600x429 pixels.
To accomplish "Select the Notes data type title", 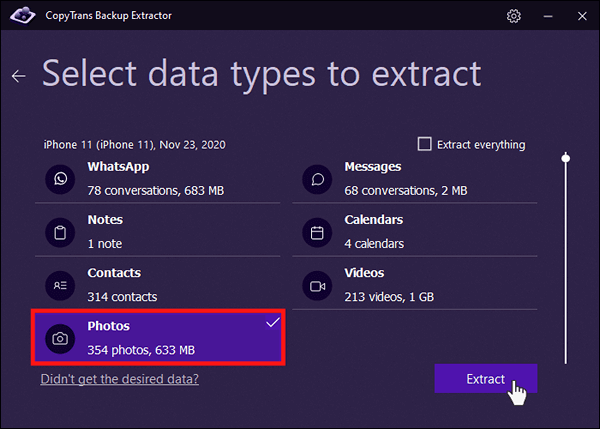I will click(x=105, y=220).
